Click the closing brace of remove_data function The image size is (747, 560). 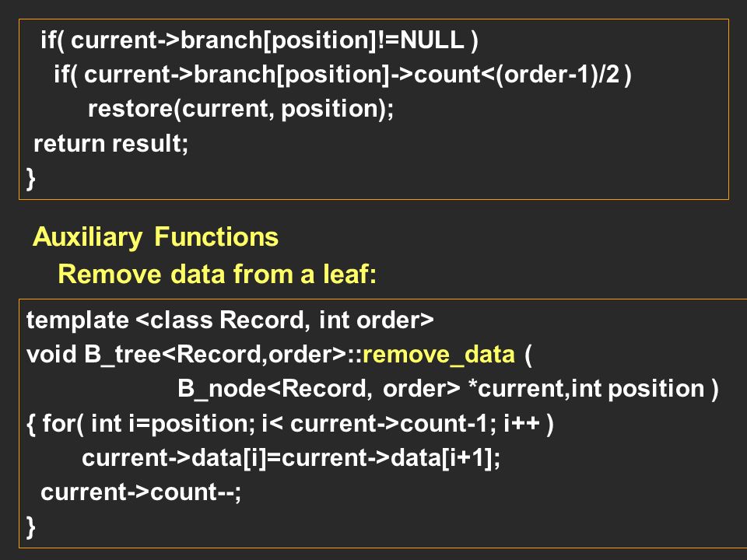(31, 527)
